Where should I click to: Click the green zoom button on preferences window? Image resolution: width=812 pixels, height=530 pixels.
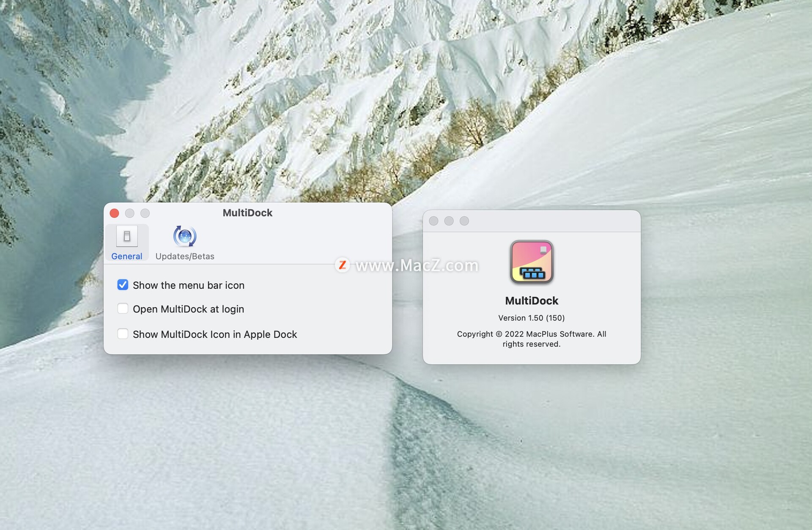pos(145,213)
